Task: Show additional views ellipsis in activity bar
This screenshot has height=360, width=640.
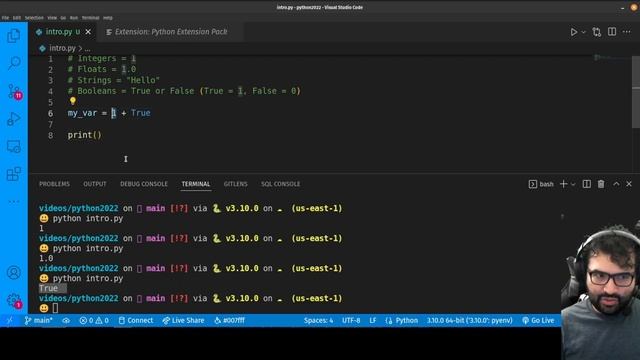Action: tap(13, 201)
